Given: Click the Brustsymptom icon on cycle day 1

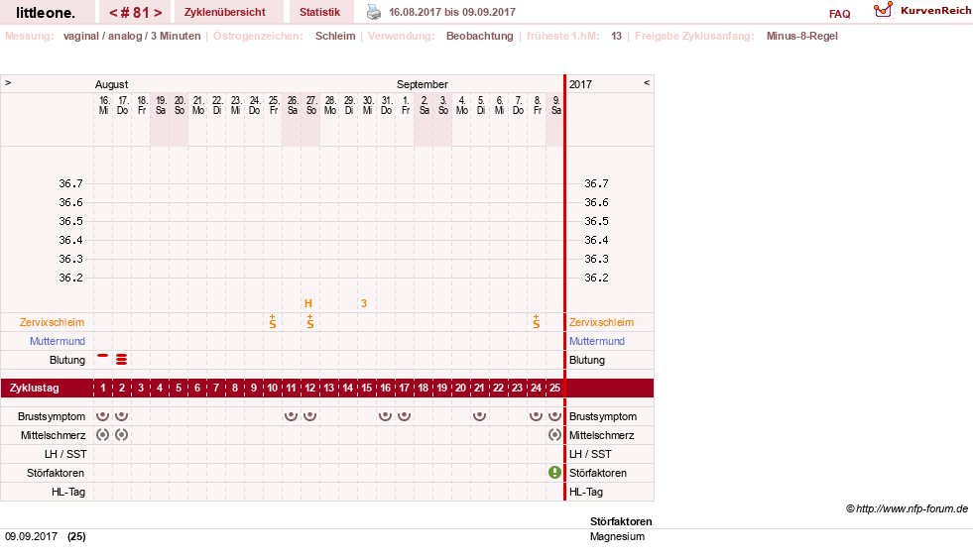Looking at the screenshot, I should (102, 416).
